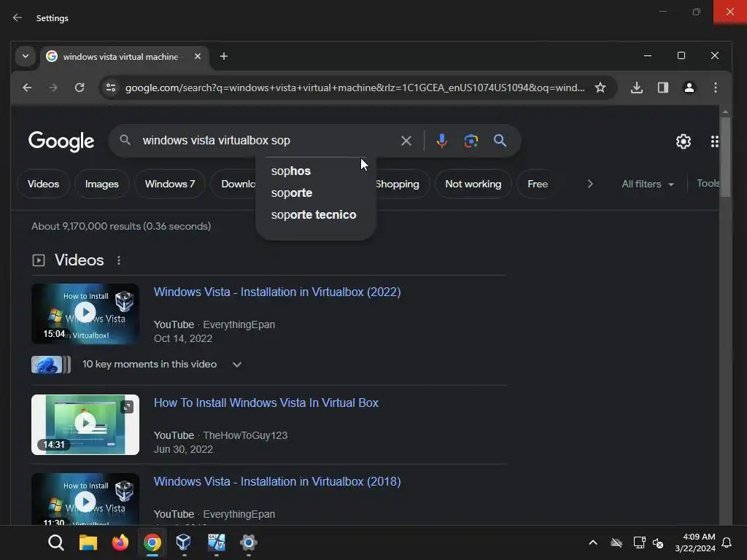The width and height of the screenshot is (747, 560).
Task: Open Chrome downloads
Action: pos(636,87)
